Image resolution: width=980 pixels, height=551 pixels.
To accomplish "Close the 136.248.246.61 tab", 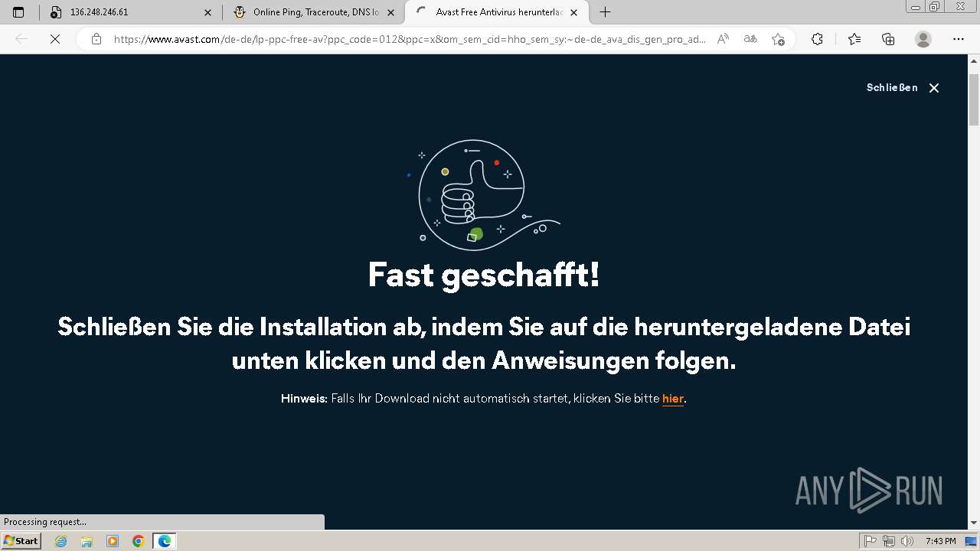I will 207,12.
